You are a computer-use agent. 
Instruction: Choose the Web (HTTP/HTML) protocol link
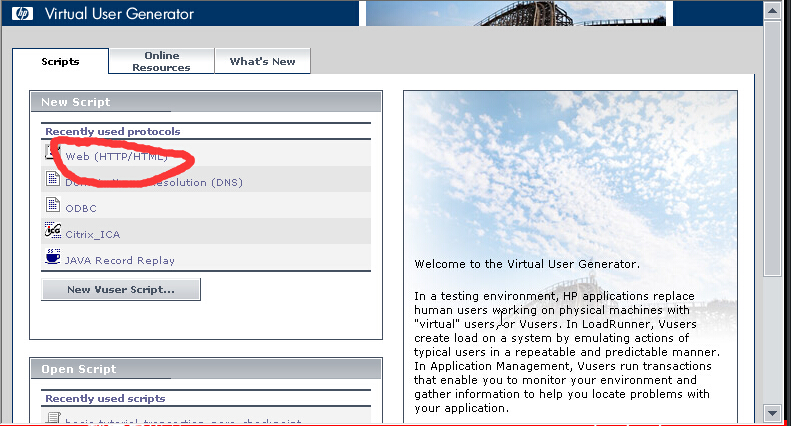pyautogui.click(x=117, y=156)
